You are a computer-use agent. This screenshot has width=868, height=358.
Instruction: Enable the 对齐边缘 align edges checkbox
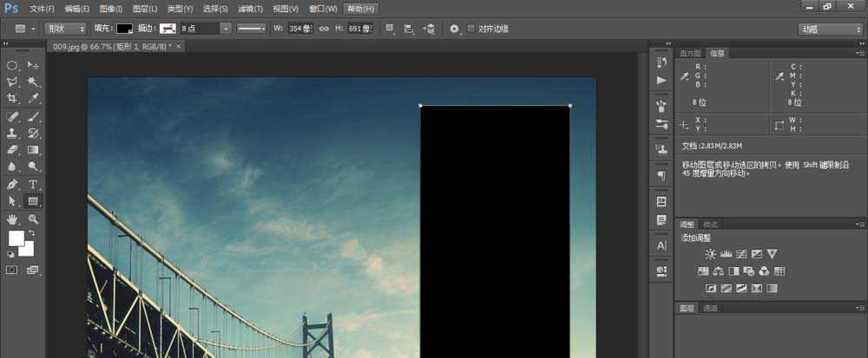[x=471, y=29]
